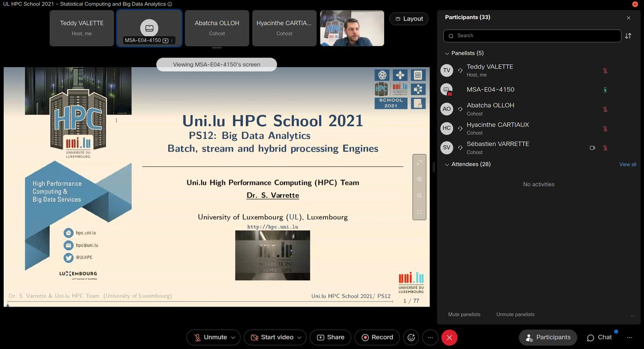The height and width of the screenshot is (349, 644).
Task: Click the HC avatar of Hyacinthe CARTIAUX
Action: coord(447,128)
